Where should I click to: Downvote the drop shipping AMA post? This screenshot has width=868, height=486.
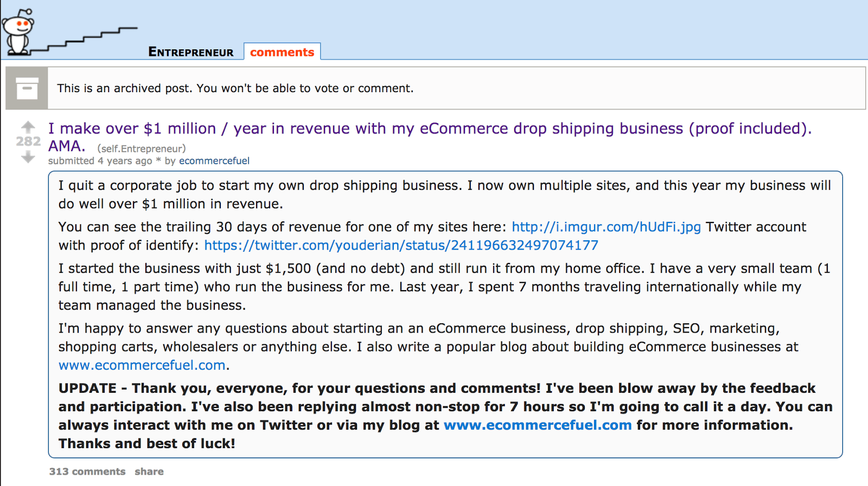pyautogui.click(x=28, y=157)
